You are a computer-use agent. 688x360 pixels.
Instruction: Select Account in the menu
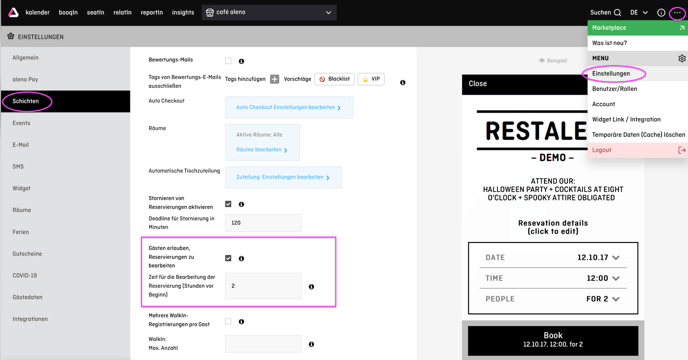(x=638, y=104)
